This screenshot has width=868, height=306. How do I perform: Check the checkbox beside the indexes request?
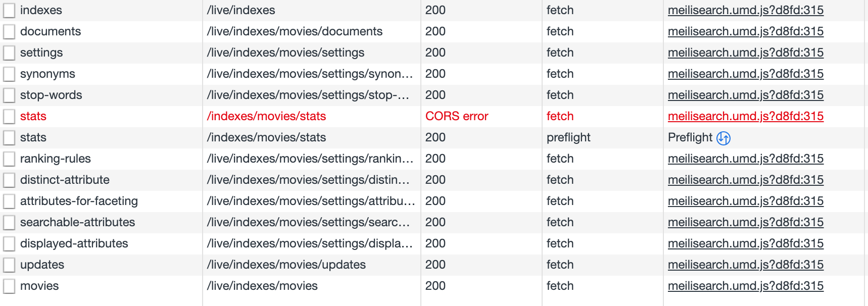(9, 10)
